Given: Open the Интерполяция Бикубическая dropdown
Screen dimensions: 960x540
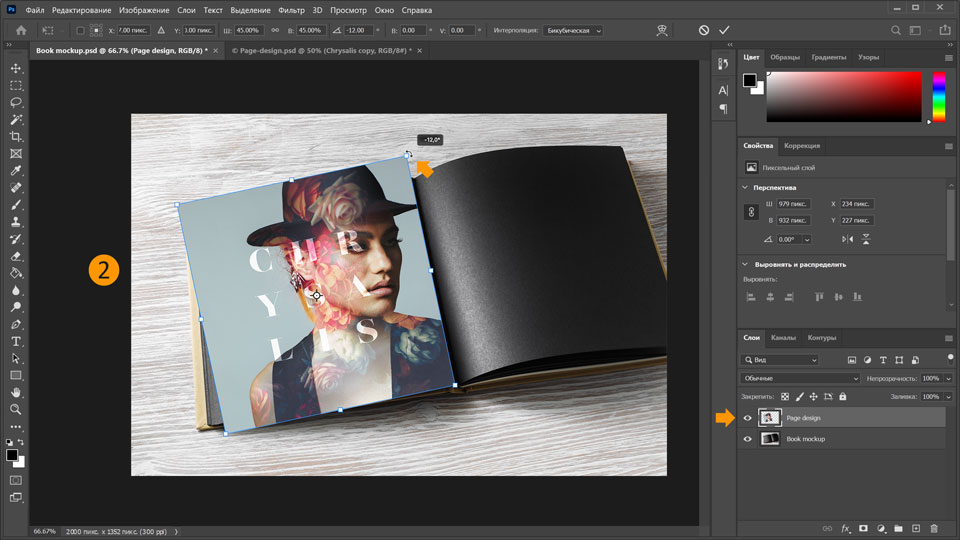Looking at the screenshot, I should [572, 30].
